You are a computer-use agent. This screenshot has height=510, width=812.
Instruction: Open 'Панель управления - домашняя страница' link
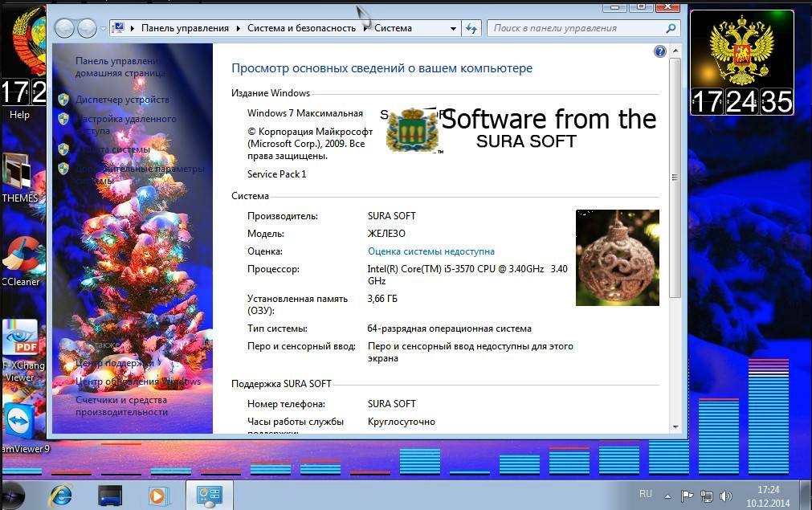(120, 67)
